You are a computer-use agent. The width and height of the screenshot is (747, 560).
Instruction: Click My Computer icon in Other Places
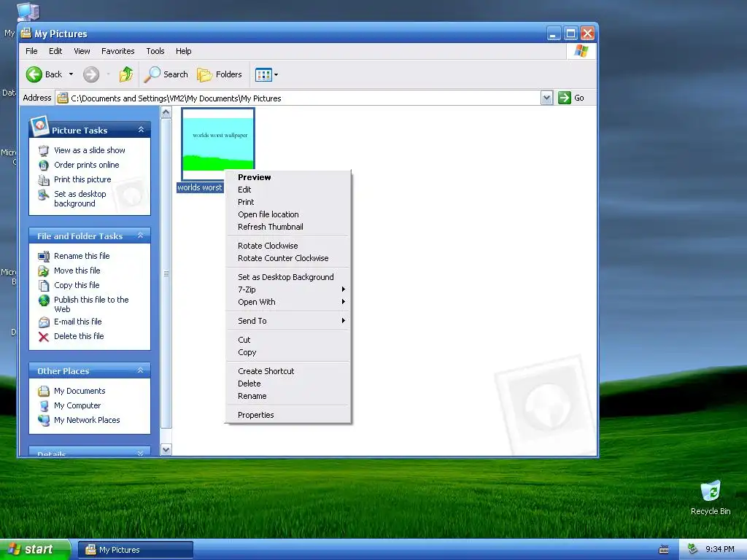pos(43,405)
